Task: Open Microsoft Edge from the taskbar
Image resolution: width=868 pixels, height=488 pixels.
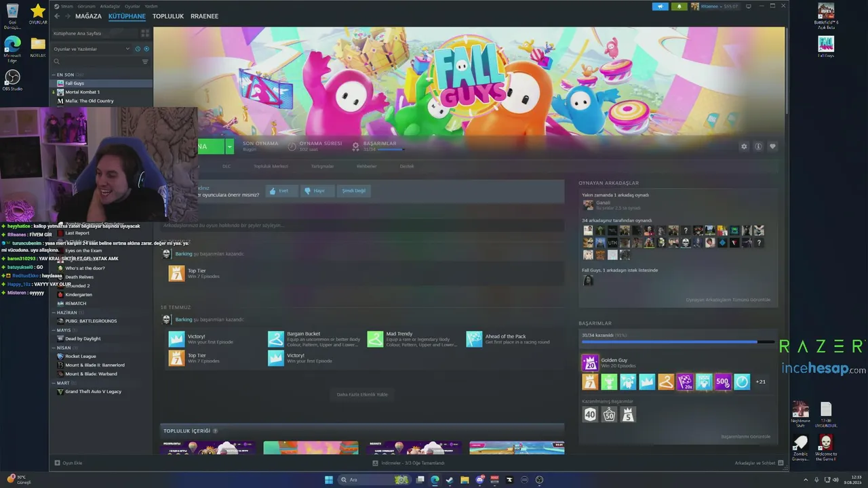Action: tap(435, 480)
